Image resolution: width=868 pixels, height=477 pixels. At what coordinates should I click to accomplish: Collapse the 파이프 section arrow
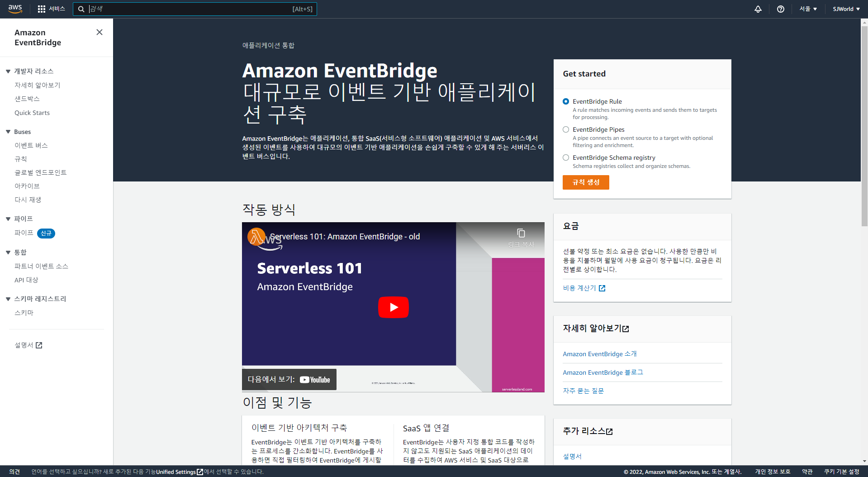(x=8, y=219)
